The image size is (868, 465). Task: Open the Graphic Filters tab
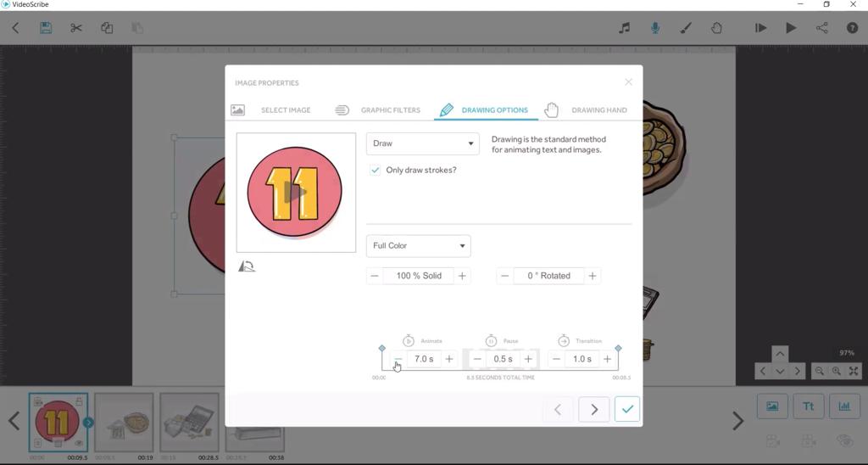coord(378,110)
